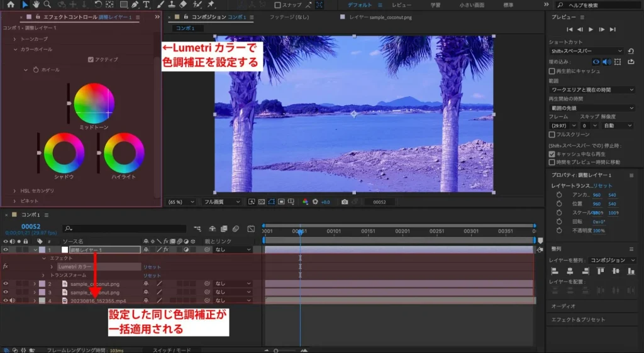
Task: Open the 範囲の先頭 dropdown
Action: (x=592, y=108)
